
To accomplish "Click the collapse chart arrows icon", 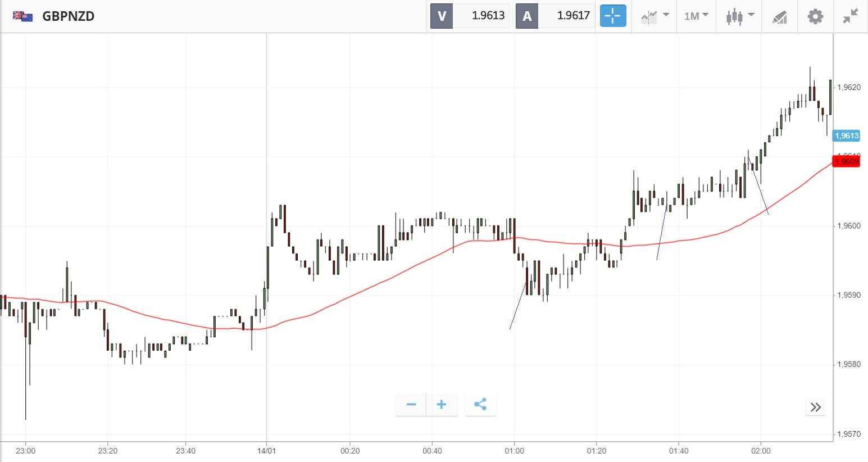I will coord(851,16).
